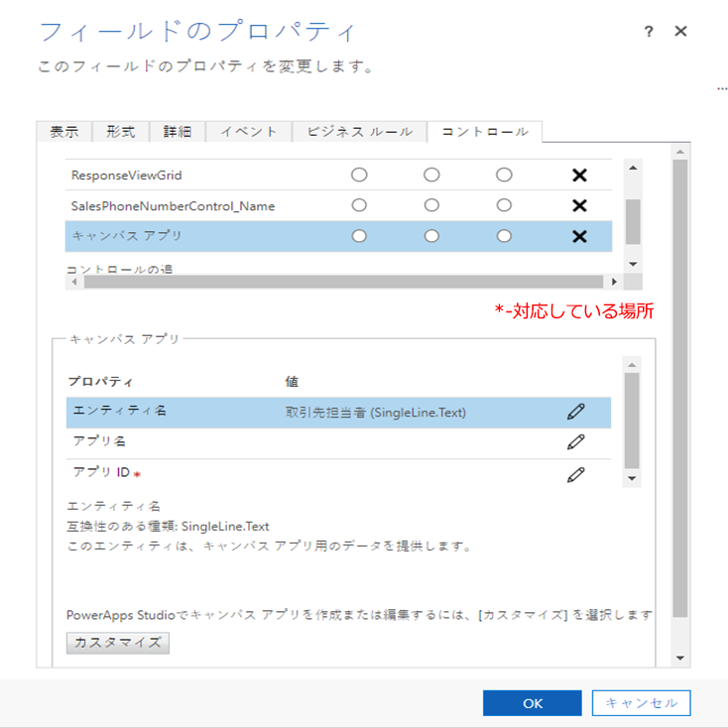The image size is (728, 728).
Task: Select first radio button for SalesPhoneNumberControl_Name
Action: pos(359,205)
